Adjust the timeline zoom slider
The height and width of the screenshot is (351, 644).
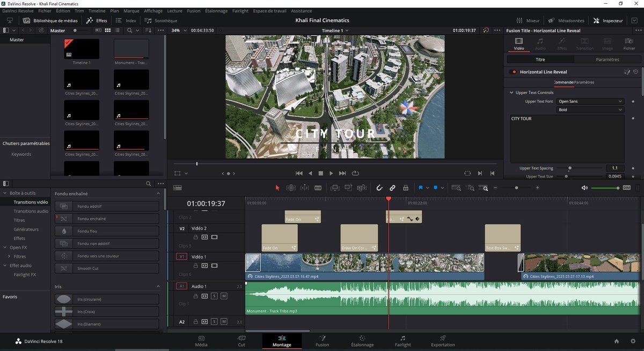[x=516, y=188]
